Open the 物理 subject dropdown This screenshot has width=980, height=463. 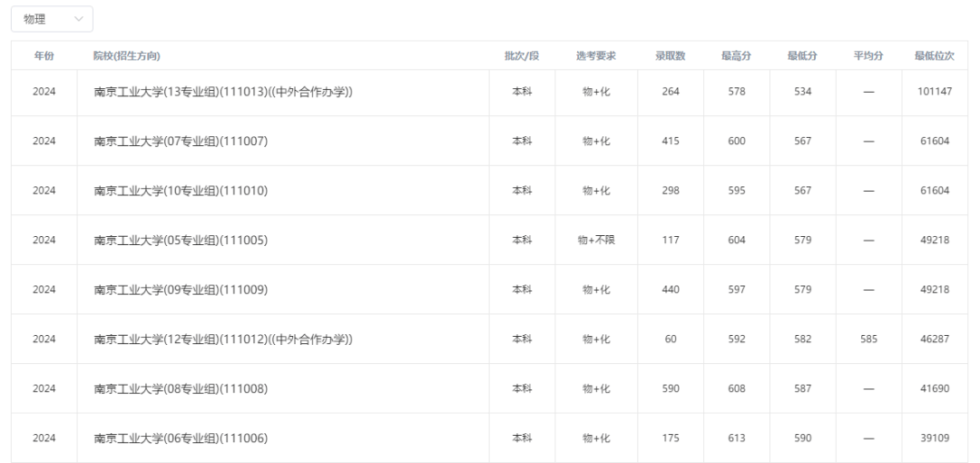coord(52,19)
